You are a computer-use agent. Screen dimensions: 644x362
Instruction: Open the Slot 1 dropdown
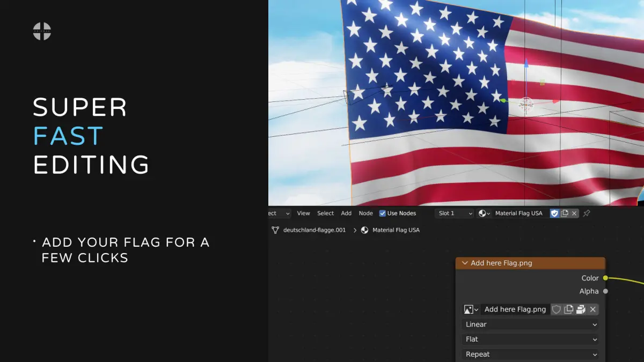[455, 213]
